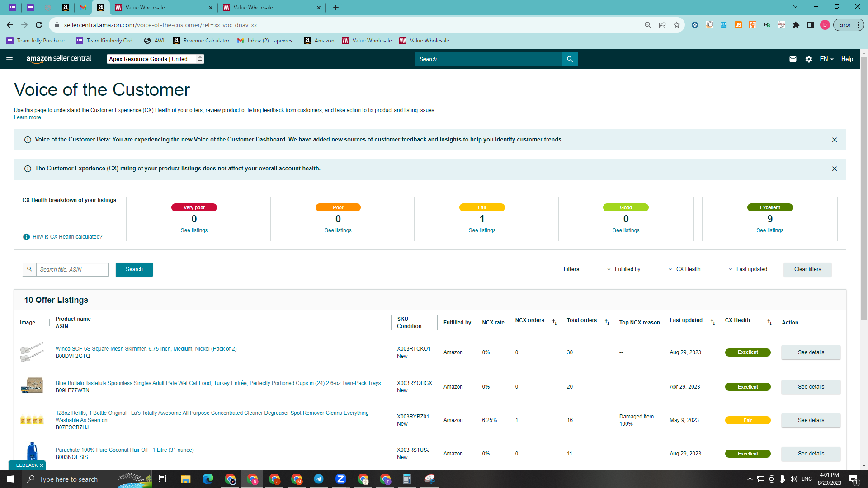Open the AWL bookmark
Screen dimensions: 868x488
click(155, 41)
